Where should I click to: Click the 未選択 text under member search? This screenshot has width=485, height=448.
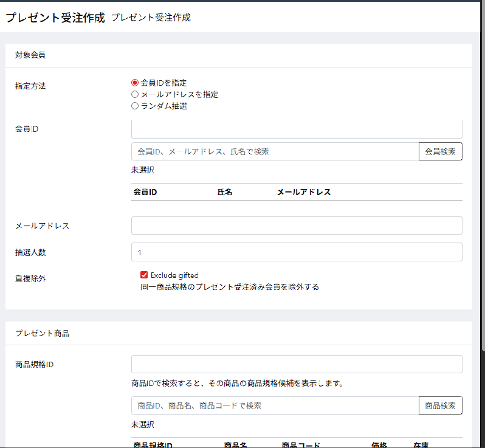point(143,170)
